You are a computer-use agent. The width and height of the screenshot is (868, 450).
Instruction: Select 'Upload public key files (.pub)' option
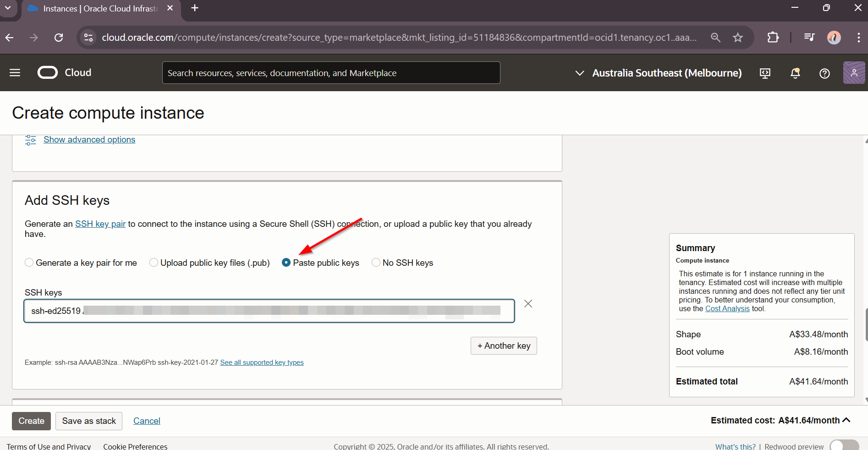tap(154, 263)
